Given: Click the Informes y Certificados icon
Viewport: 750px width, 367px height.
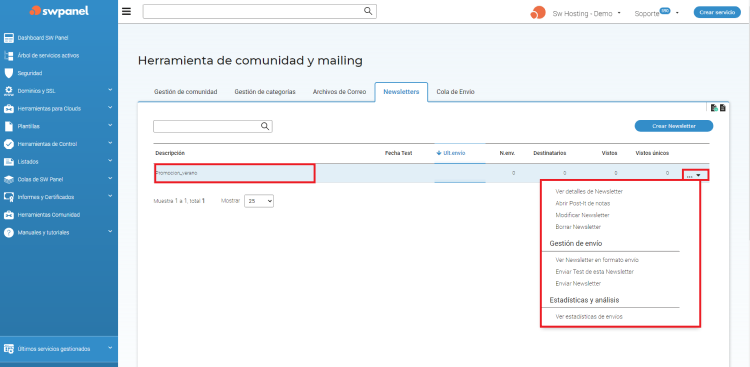Looking at the screenshot, I should pyautogui.click(x=8, y=197).
